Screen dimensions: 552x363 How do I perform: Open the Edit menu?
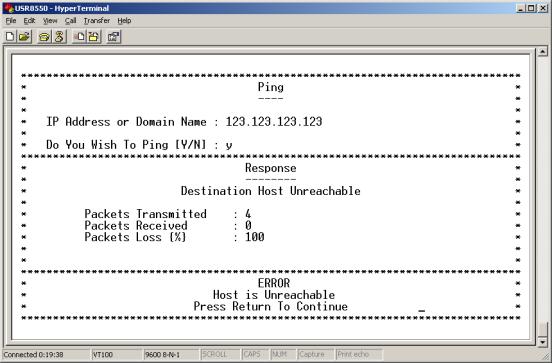tap(30, 21)
